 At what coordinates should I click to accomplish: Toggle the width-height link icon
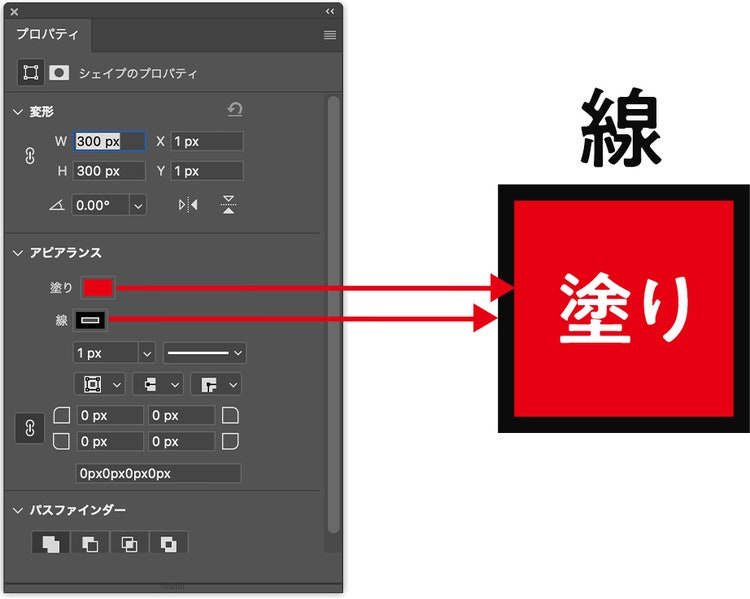(30, 156)
